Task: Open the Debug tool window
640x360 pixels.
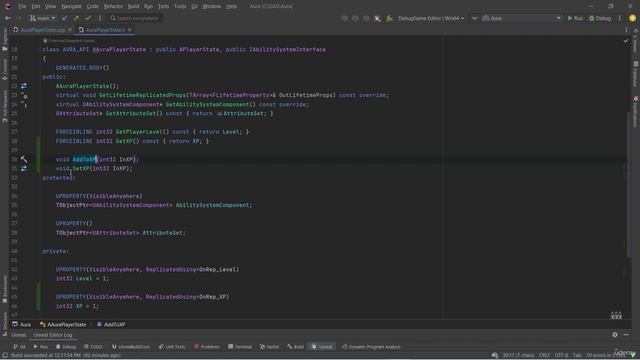Action: [x=66, y=347]
